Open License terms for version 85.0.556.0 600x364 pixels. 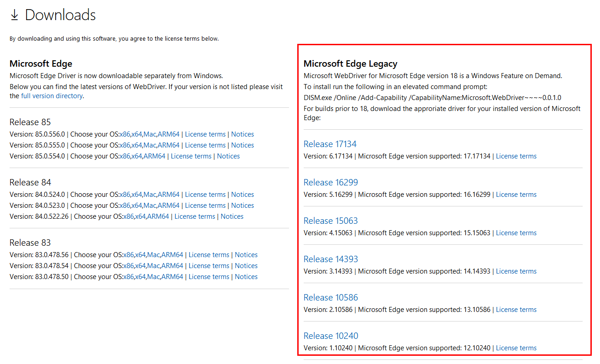point(205,134)
